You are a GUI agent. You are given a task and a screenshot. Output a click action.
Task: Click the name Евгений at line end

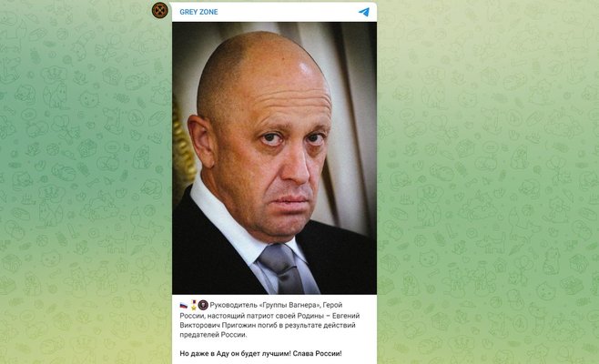346,316
